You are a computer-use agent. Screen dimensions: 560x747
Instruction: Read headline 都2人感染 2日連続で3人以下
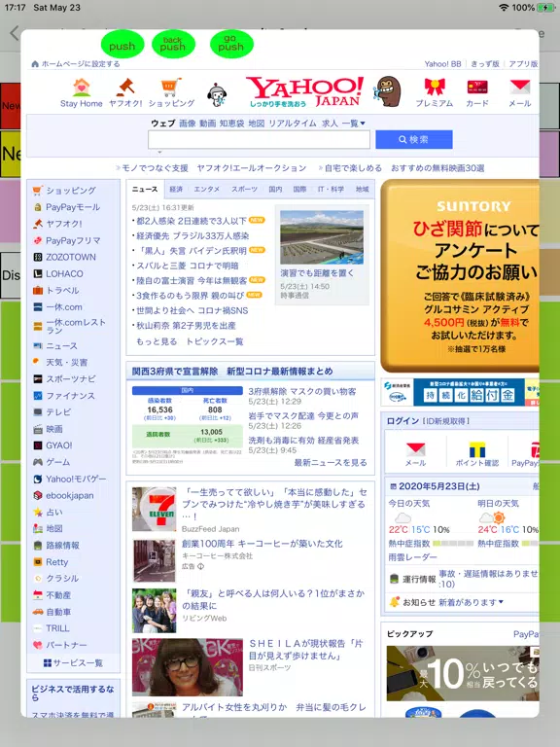pyautogui.click(x=192, y=221)
